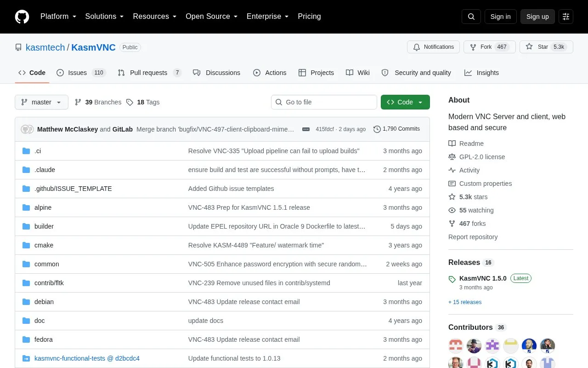
Task: Open the search magnifier icon
Action: click(x=471, y=17)
